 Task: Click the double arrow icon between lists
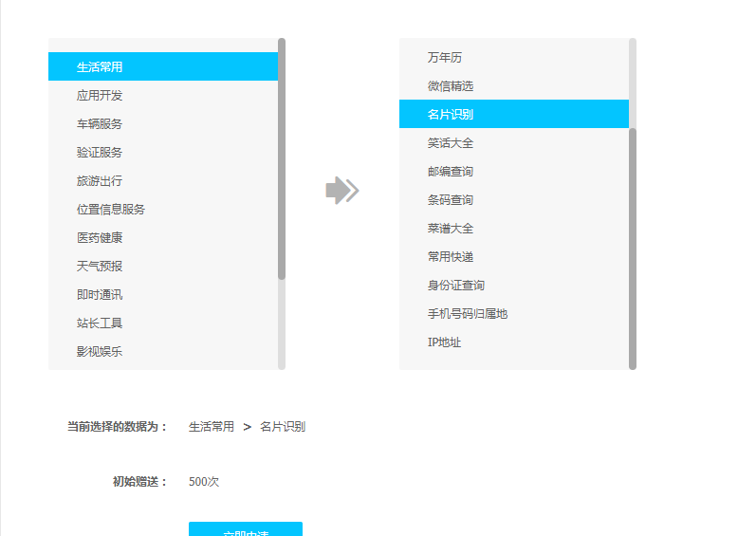tap(341, 191)
